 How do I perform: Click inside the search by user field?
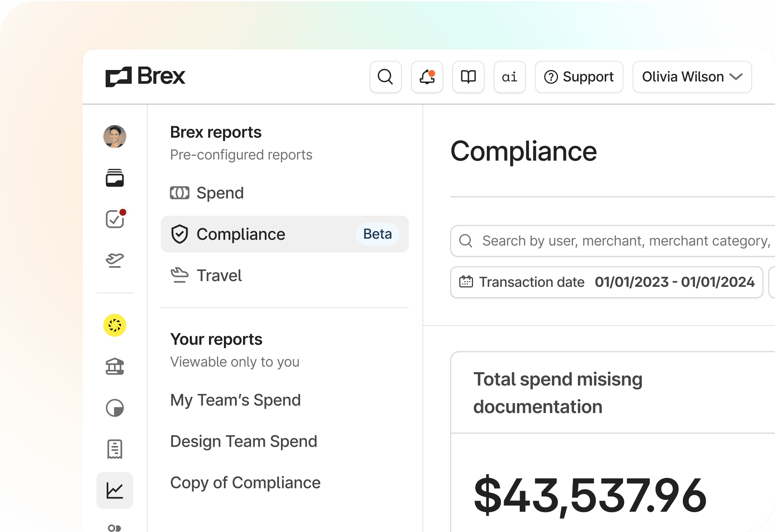pyautogui.click(x=612, y=241)
